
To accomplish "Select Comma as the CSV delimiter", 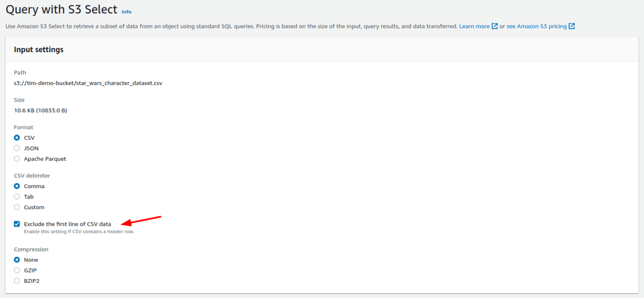I will (17, 186).
